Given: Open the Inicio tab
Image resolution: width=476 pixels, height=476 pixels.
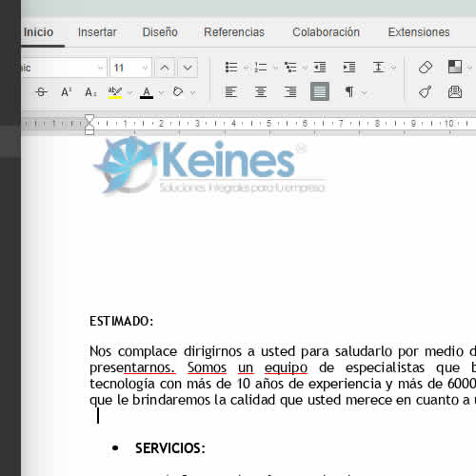Looking at the screenshot, I should click(38, 32).
